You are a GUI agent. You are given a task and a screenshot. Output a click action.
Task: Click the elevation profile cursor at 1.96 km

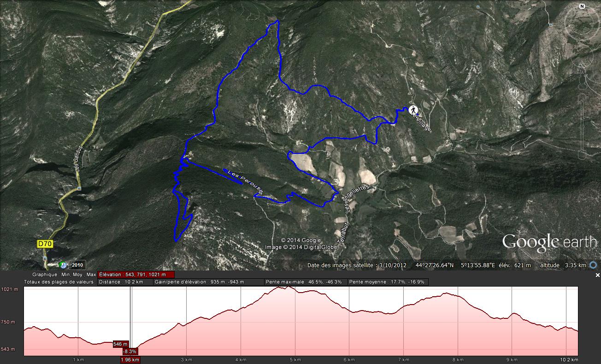click(131, 321)
